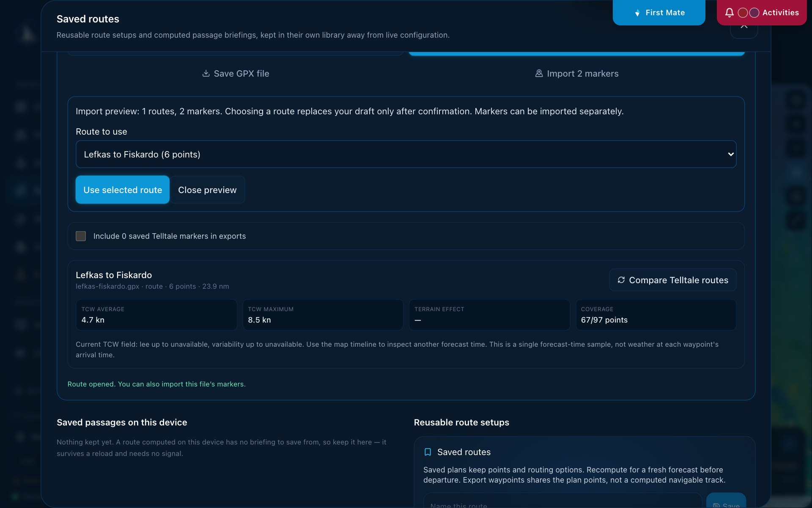Click the marker pin icon beside Import 2 markers
812x508 pixels.
tap(539, 73)
